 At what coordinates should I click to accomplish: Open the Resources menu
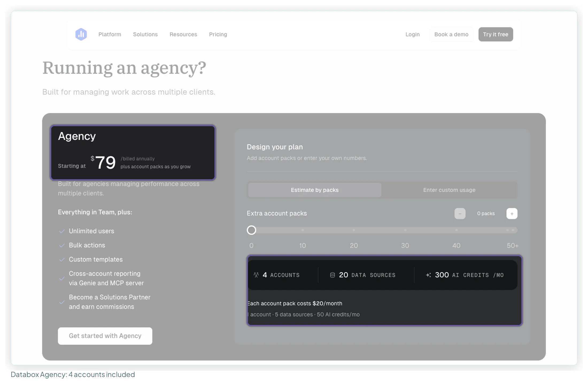click(x=183, y=34)
